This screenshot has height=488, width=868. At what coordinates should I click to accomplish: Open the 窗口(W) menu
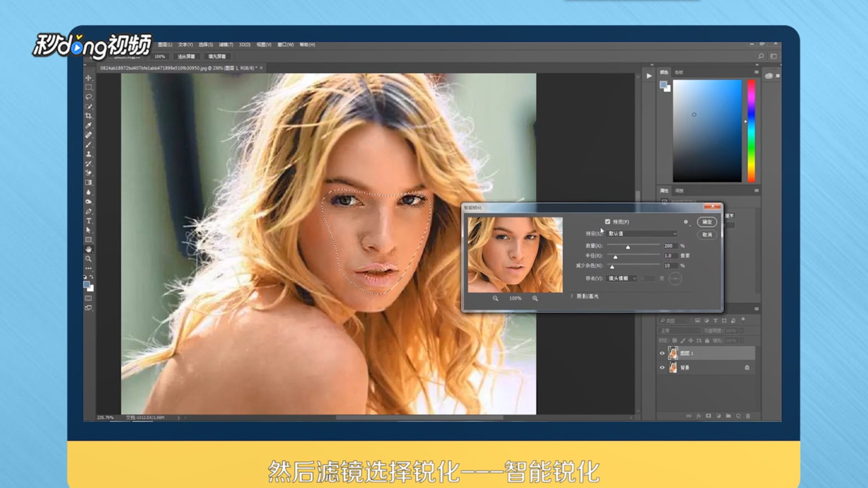(x=285, y=45)
